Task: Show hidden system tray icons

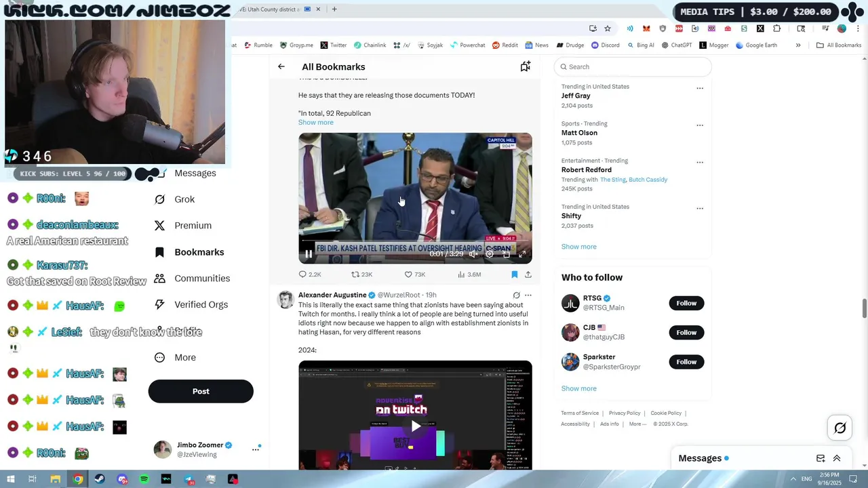Action: [x=793, y=479]
